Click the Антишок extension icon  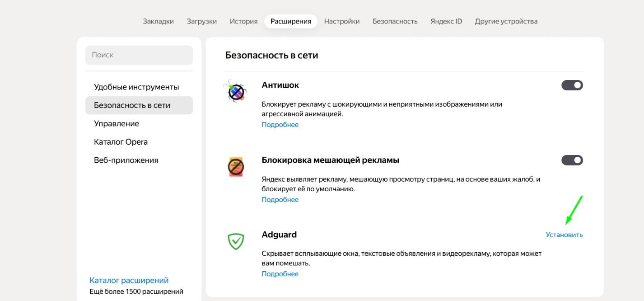click(x=236, y=92)
